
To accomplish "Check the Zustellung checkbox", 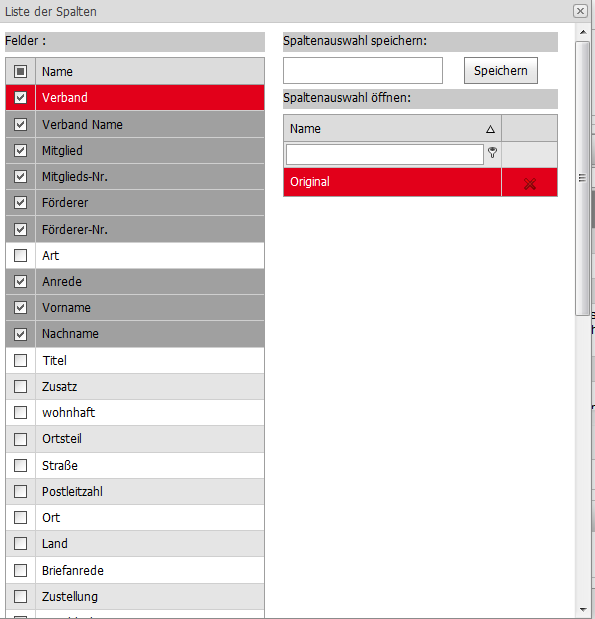I will (21, 596).
